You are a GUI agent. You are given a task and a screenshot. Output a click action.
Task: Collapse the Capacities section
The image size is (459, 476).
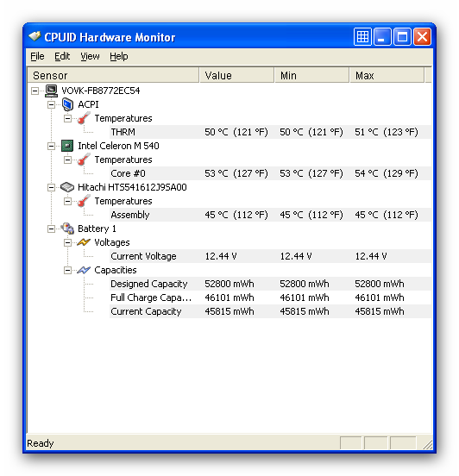(68, 270)
